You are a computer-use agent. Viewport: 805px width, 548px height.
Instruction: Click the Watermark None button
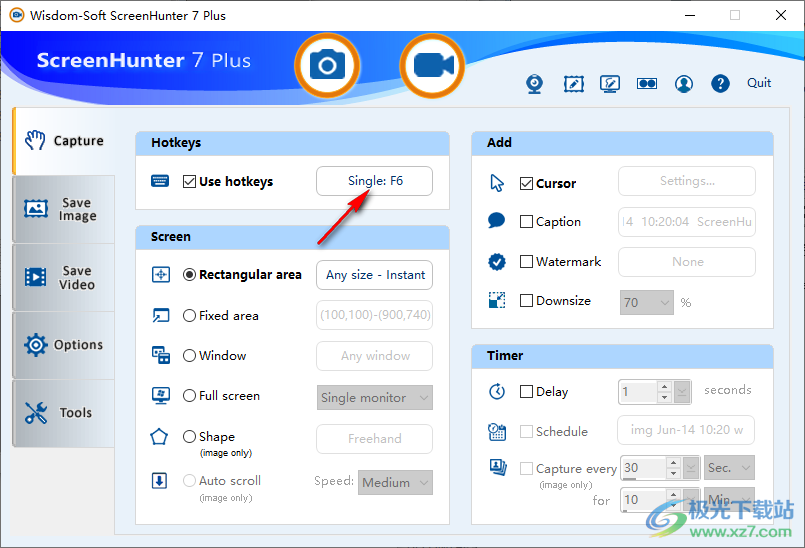coord(687,262)
